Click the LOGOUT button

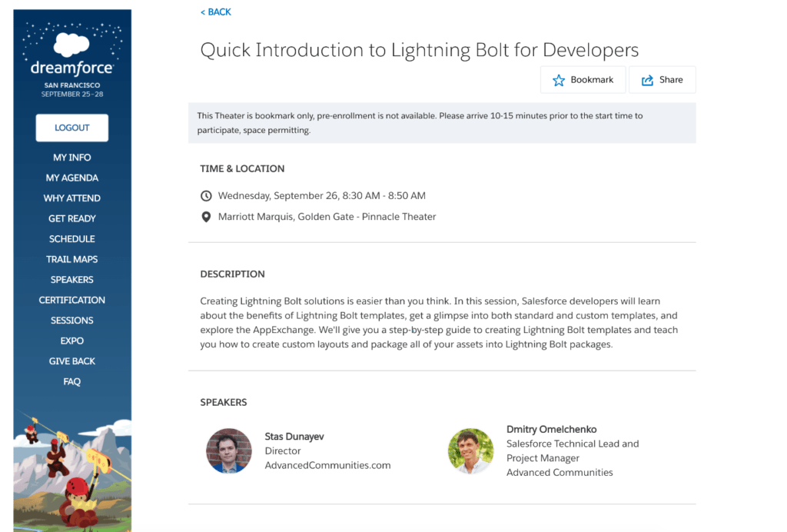coord(71,128)
